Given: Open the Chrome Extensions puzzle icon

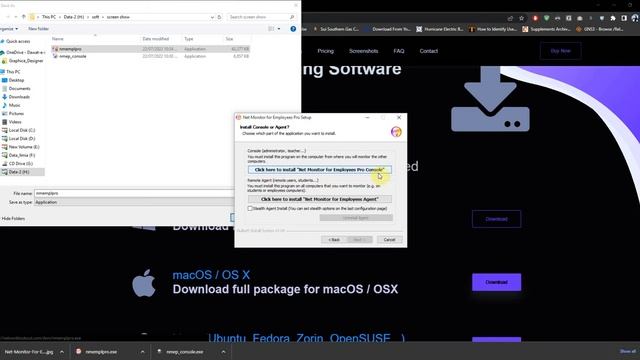Looking at the screenshot, I should (x=613, y=18).
